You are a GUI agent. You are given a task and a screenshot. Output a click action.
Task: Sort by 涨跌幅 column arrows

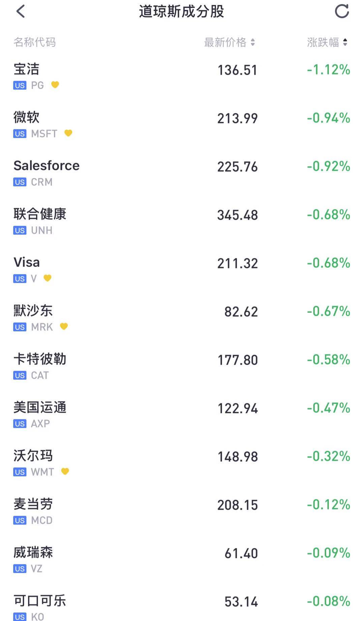(345, 42)
